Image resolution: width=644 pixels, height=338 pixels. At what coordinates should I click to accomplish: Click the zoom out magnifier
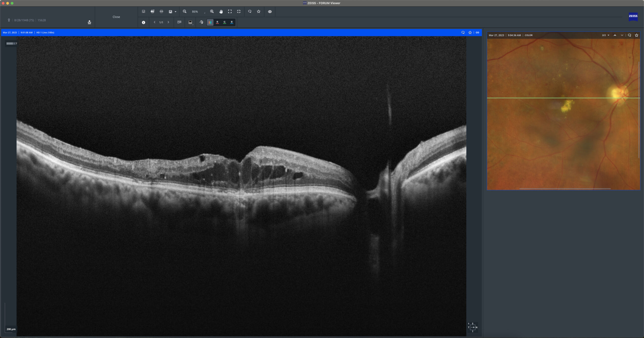(185, 12)
